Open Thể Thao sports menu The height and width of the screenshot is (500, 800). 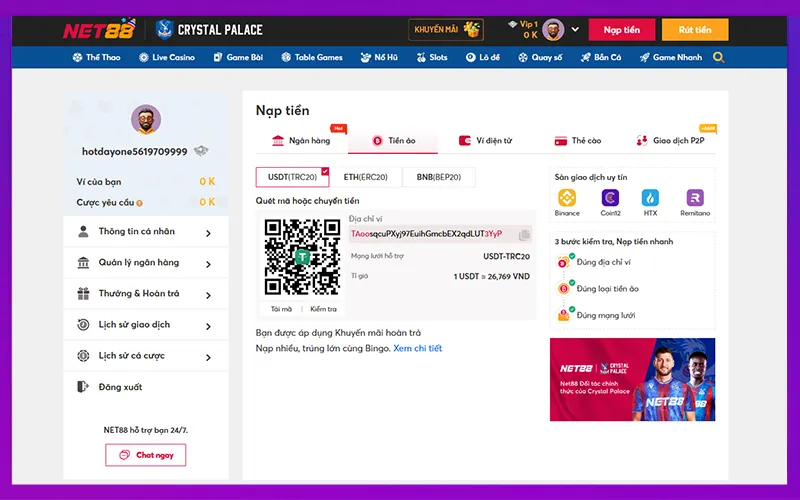tap(96, 57)
